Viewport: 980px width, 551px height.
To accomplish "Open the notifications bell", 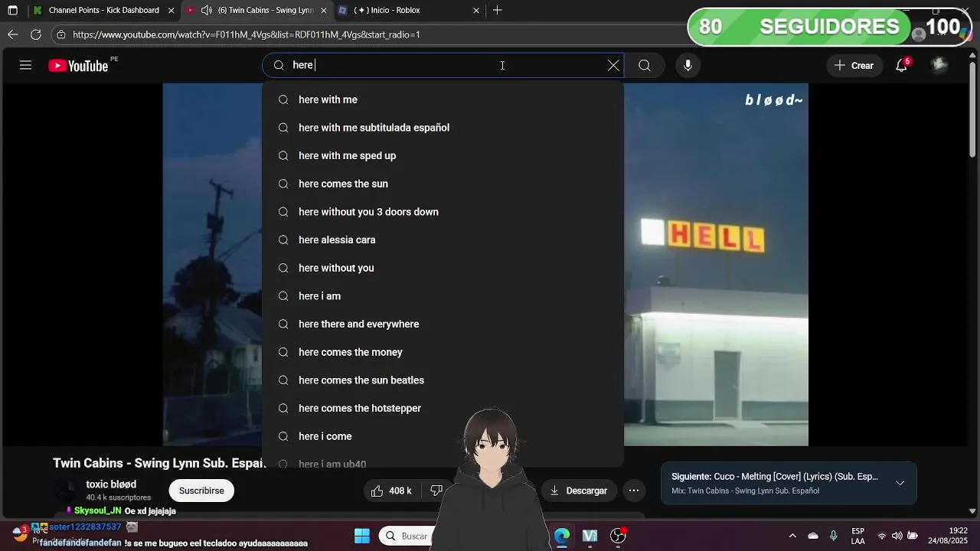I will pos(902,65).
